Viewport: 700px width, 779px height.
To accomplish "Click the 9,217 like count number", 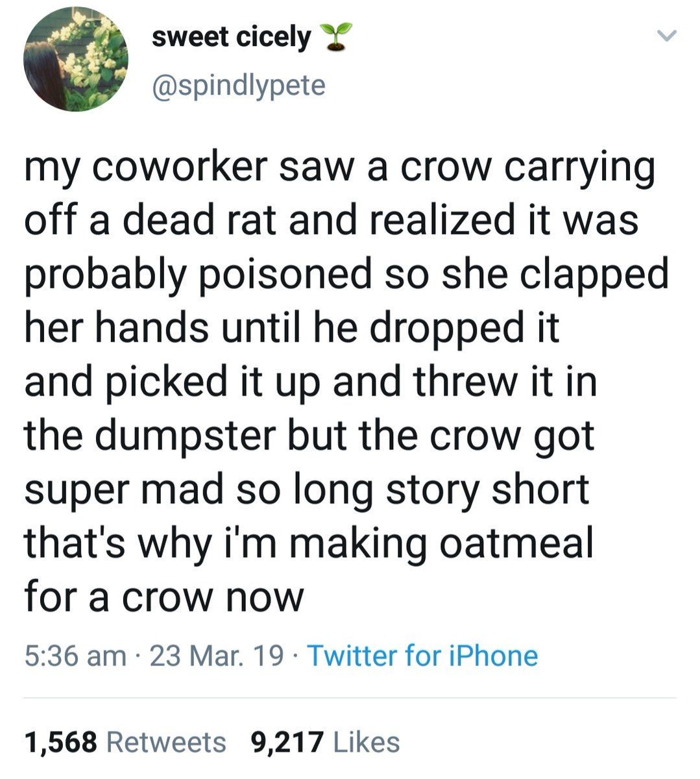I will click(287, 742).
